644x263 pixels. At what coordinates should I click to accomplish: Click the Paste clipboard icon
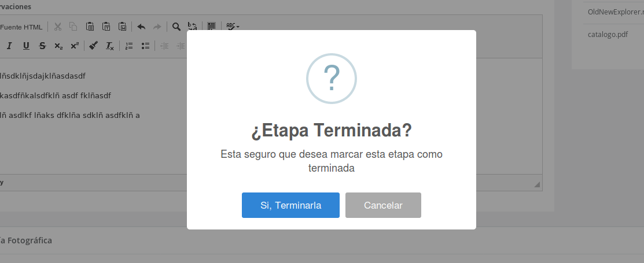[x=90, y=27]
